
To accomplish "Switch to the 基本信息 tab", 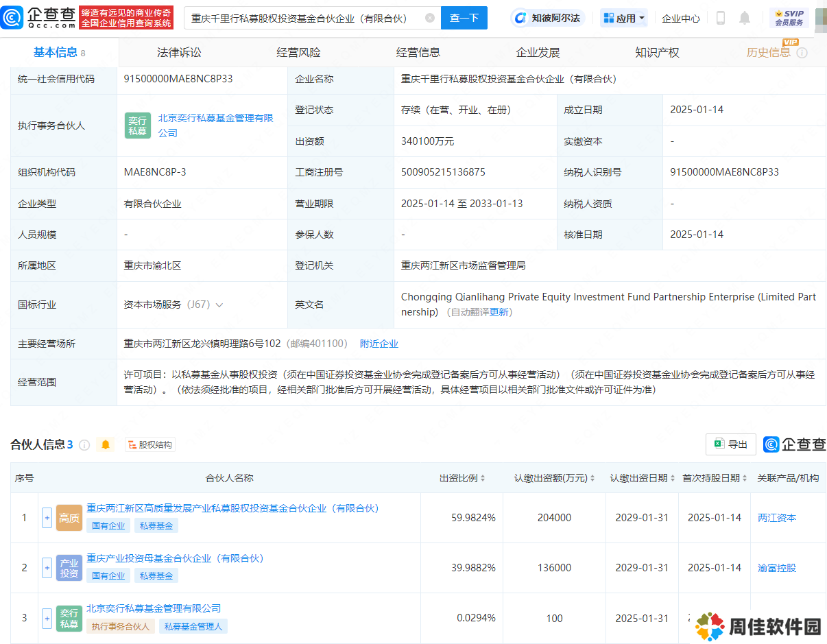I will pyautogui.click(x=60, y=52).
